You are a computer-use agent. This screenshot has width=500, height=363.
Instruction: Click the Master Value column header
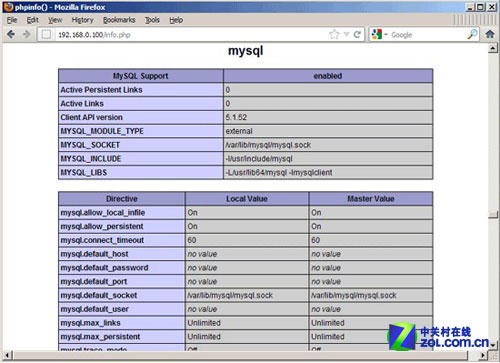[x=371, y=199]
